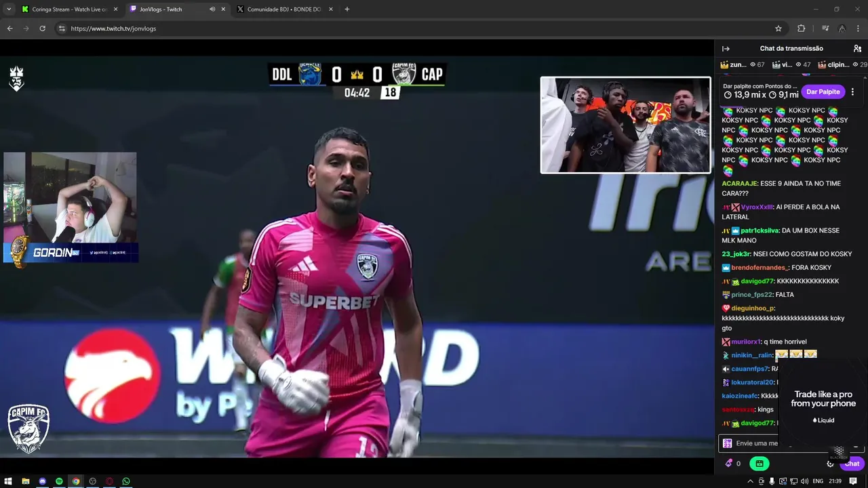Viewport: 868px width, 488px height.
Task: Open a new browser tab
Action: [x=347, y=9]
